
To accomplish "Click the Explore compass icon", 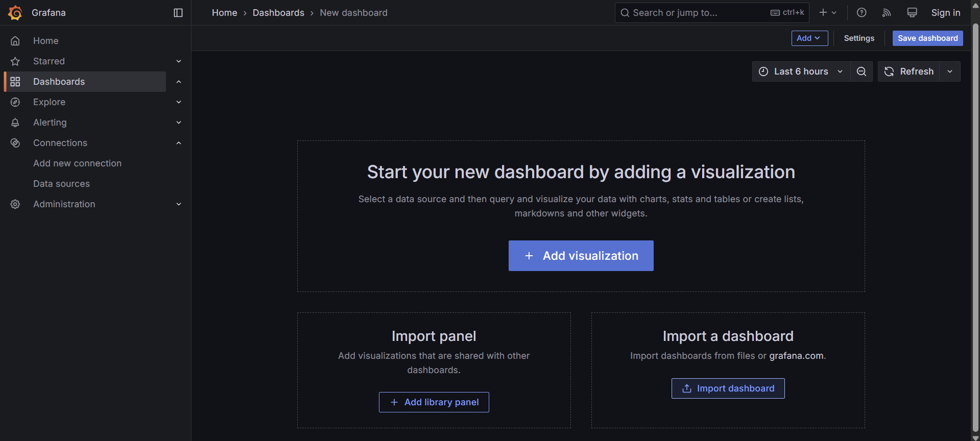I will coord(15,102).
